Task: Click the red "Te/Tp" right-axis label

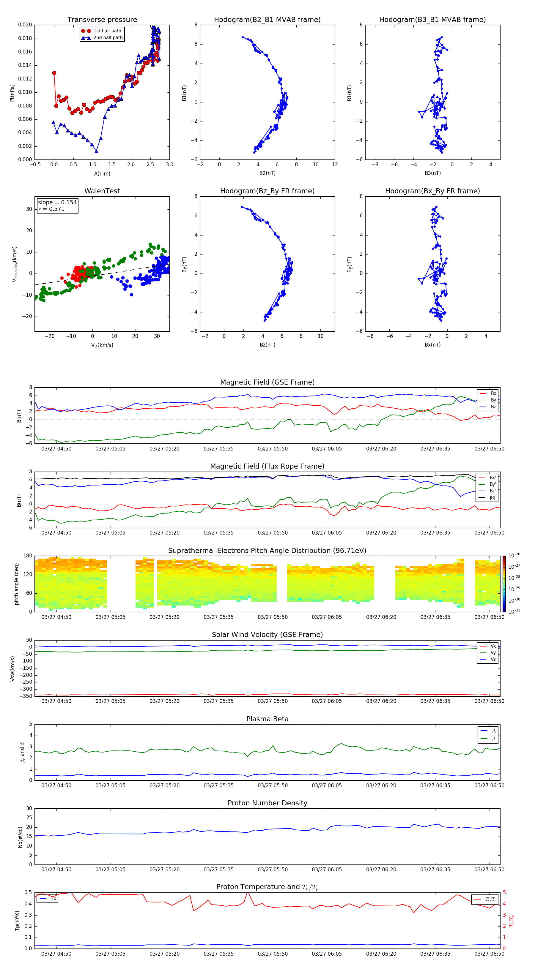Action: (512, 921)
